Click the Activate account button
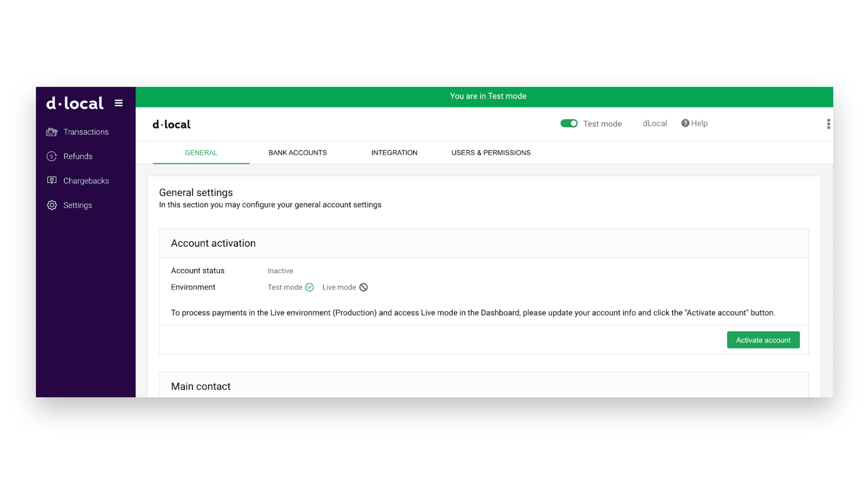Screen dimensions: 868x483 tap(763, 340)
